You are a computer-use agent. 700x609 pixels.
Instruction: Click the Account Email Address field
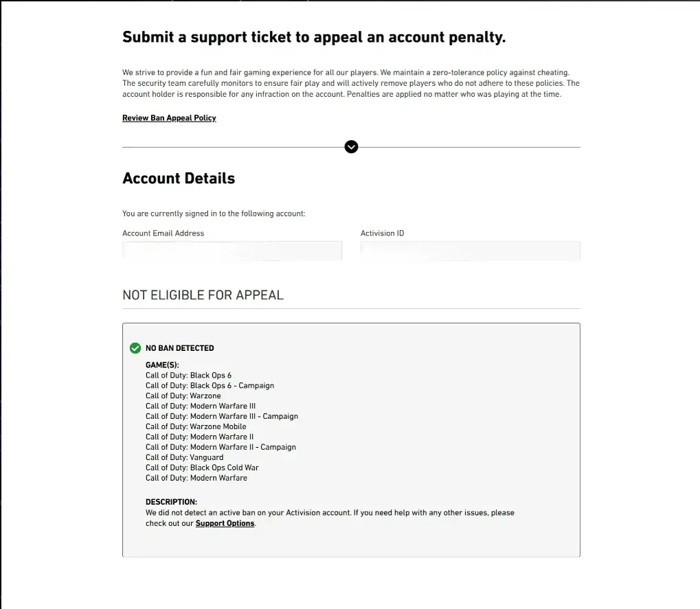point(232,251)
